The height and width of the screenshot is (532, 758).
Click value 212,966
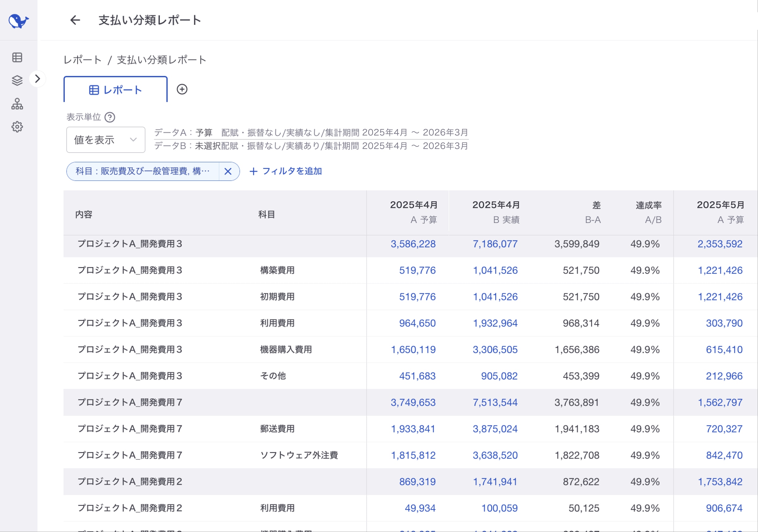(724, 376)
